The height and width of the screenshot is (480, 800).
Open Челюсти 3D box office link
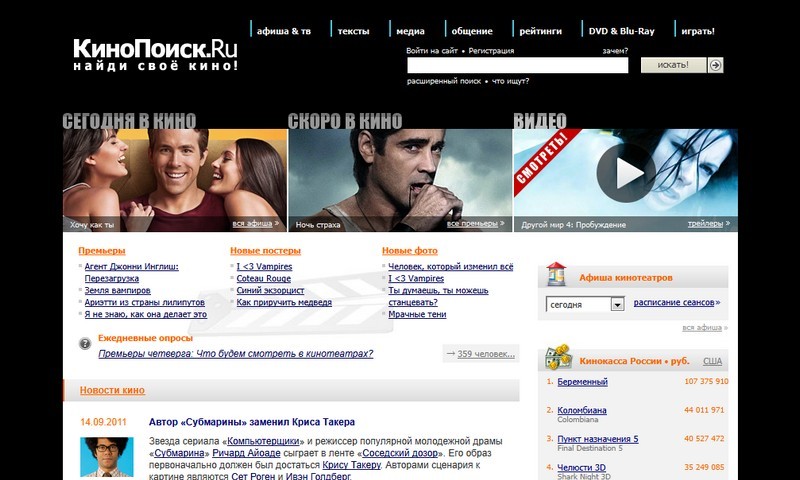click(x=582, y=467)
